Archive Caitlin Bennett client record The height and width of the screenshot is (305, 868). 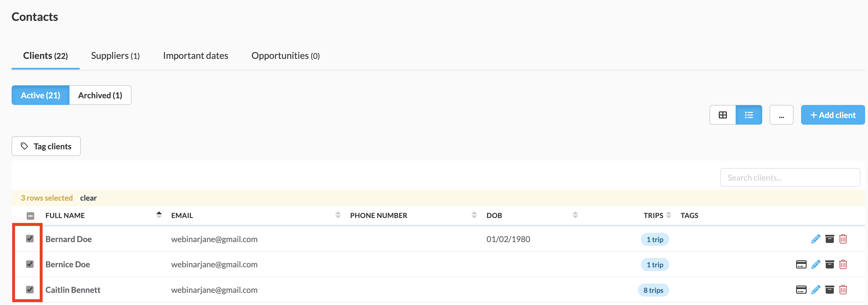coord(829,290)
